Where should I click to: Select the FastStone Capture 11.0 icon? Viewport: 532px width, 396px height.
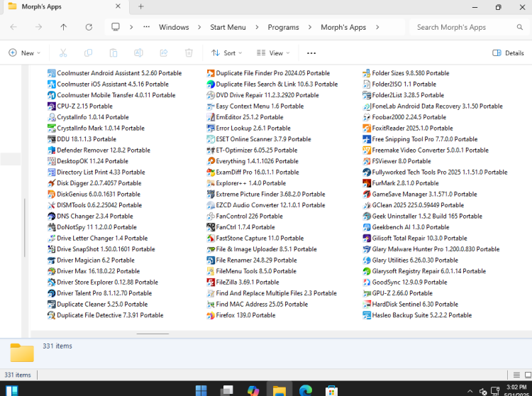click(x=211, y=238)
